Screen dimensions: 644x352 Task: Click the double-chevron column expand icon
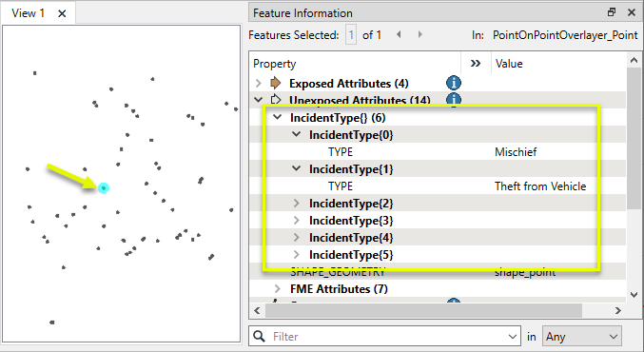(476, 63)
